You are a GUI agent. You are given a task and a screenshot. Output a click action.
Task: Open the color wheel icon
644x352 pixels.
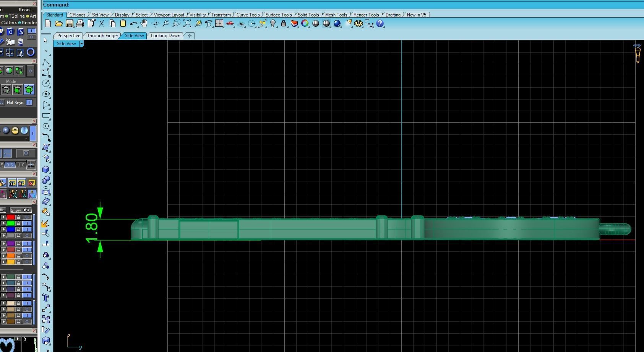[x=305, y=24]
